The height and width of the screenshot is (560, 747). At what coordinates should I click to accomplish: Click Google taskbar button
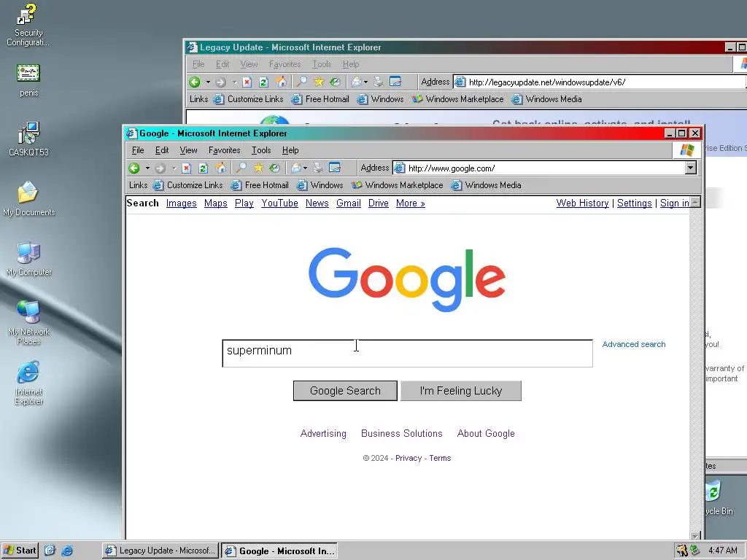[279, 551]
